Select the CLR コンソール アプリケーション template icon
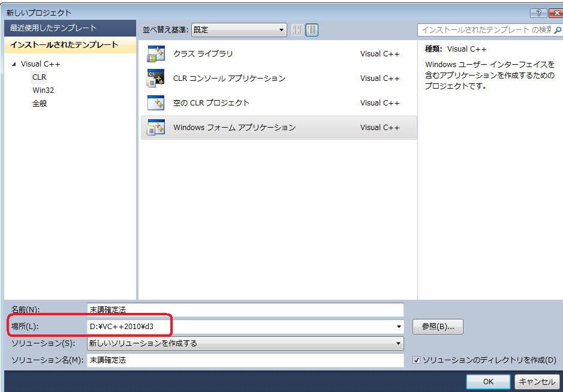This screenshot has width=563, height=392. (x=156, y=79)
